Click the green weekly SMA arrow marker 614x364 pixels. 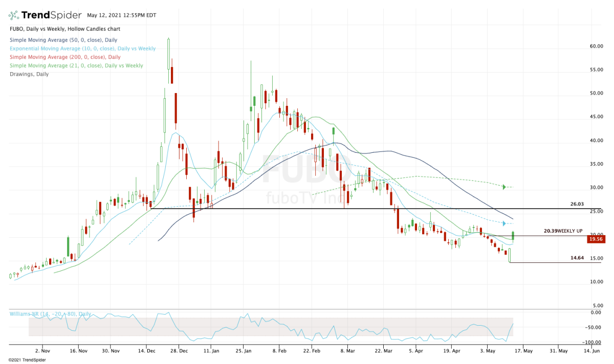point(504,187)
